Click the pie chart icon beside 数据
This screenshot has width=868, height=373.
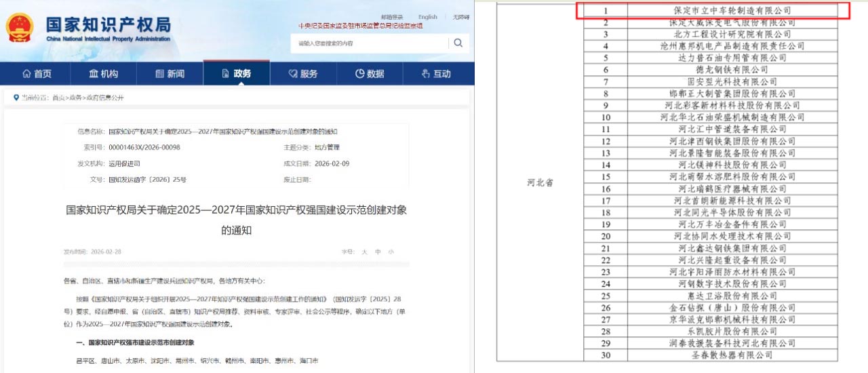point(359,74)
